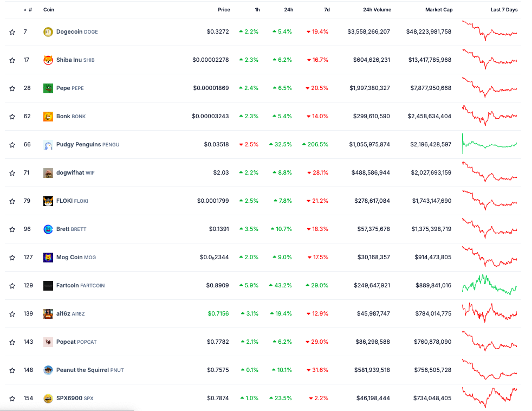Open the Pepe PEPE page

pyautogui.click(x=70, y=88)
